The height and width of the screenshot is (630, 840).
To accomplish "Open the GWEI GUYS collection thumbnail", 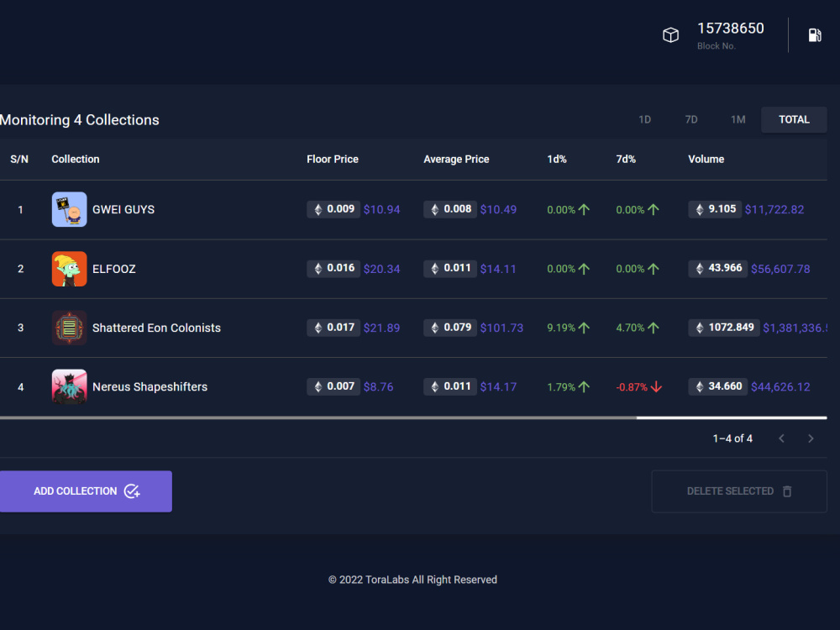I will coord(69,209).
